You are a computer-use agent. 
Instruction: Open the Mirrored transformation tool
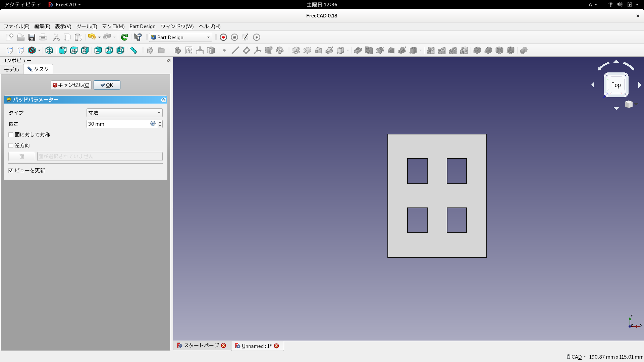pos(430,50)
